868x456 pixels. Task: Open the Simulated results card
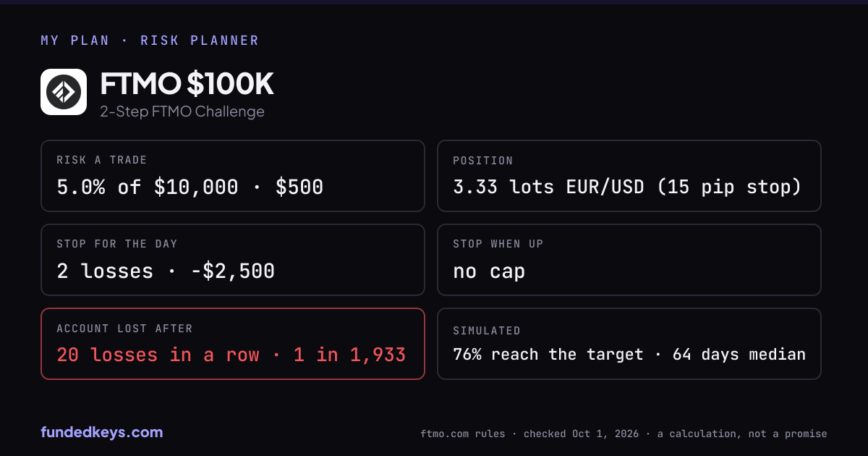(629, 344)
